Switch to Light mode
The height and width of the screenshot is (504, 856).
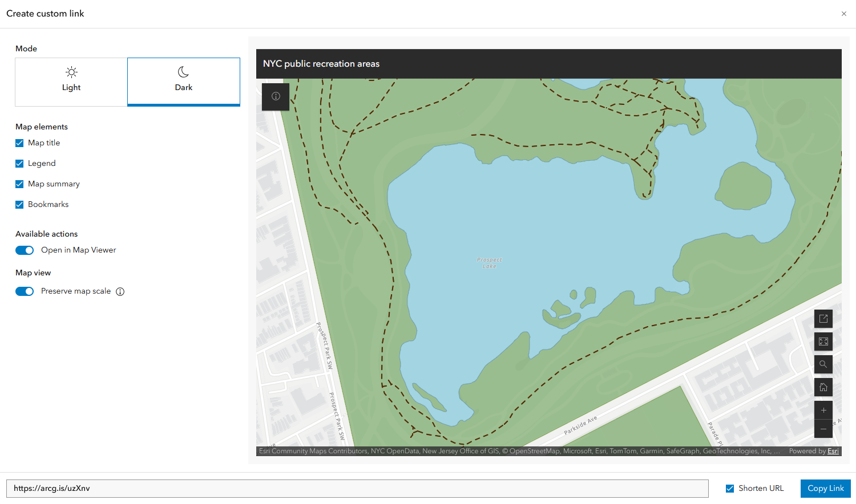71,82
